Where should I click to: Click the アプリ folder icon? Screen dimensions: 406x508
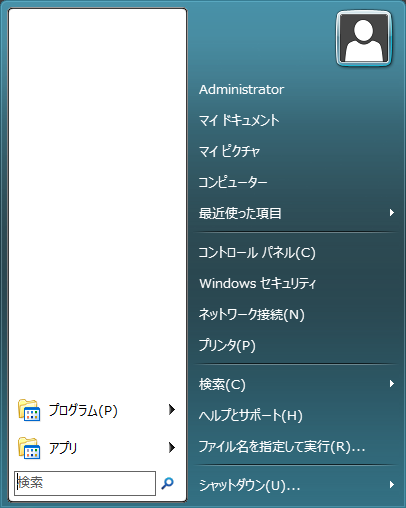29,448
